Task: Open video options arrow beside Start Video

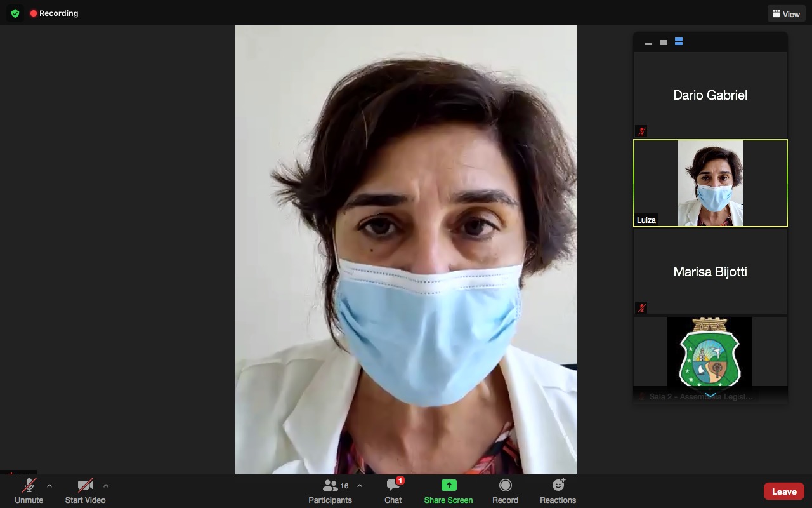Action: (106, 486)
